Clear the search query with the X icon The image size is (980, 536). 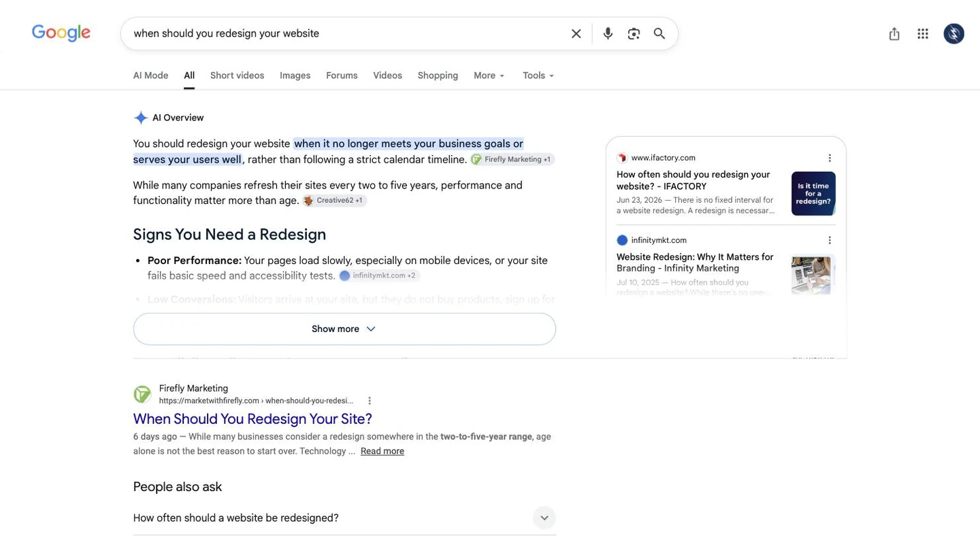click(x=576, y=33)
